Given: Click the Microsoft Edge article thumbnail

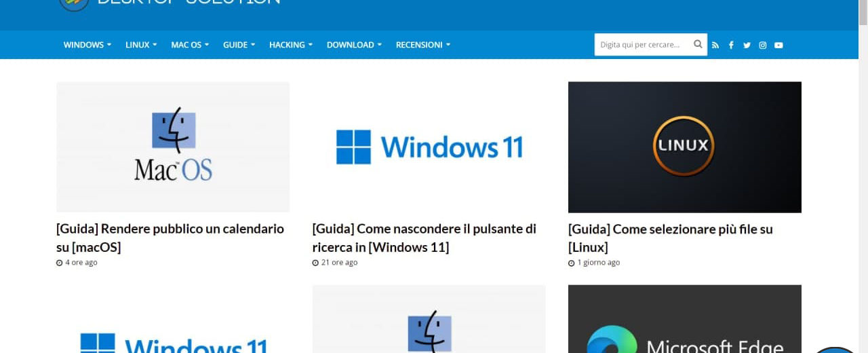Looking at the screenshot, I should [685, 319].
